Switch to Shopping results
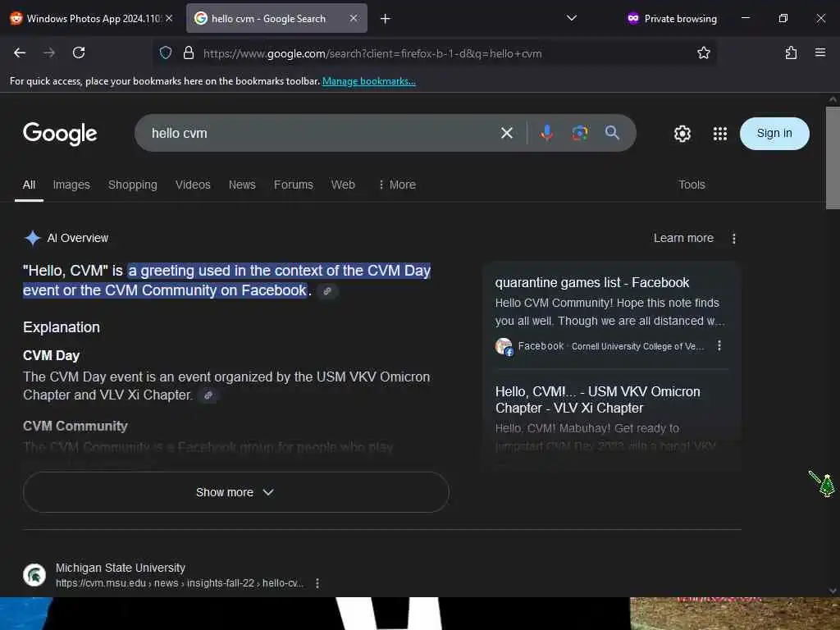Screen dimensions: 840x630 point(132,185)
